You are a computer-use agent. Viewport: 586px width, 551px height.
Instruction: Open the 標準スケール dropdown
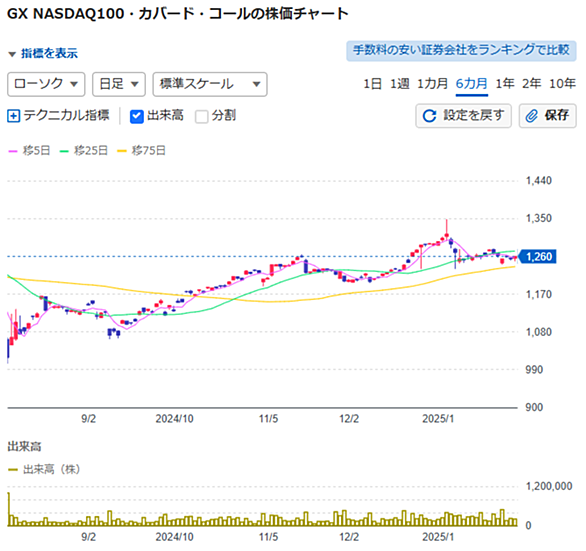(210, 84)
